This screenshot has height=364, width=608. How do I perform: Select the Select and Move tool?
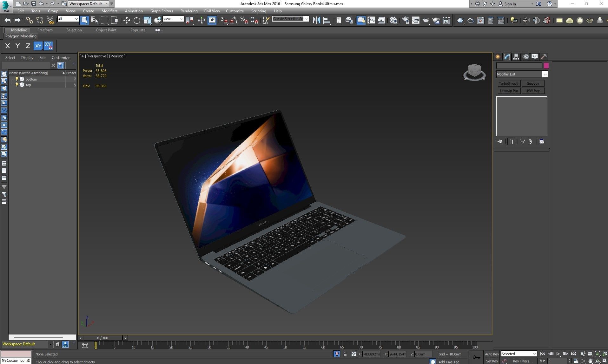coord(127,20)
